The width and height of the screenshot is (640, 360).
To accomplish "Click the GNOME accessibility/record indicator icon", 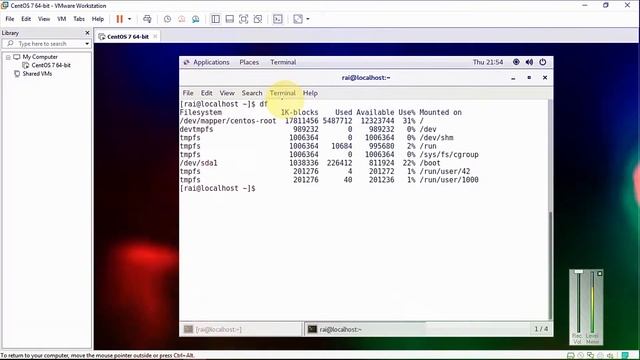I will [x=516, y=62].
